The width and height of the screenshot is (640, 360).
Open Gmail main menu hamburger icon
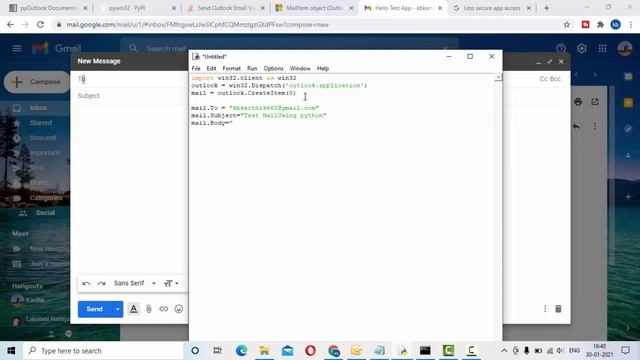pyautogui.click(x=17, y=49)
